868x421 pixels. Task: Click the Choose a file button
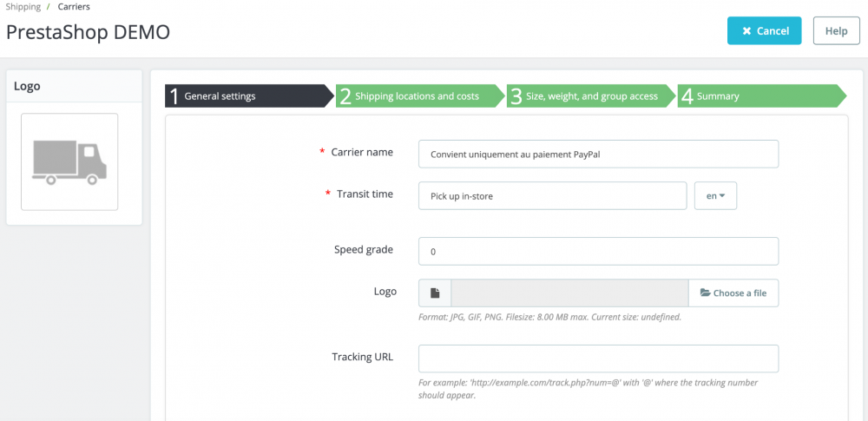click(x=733, y=293)
